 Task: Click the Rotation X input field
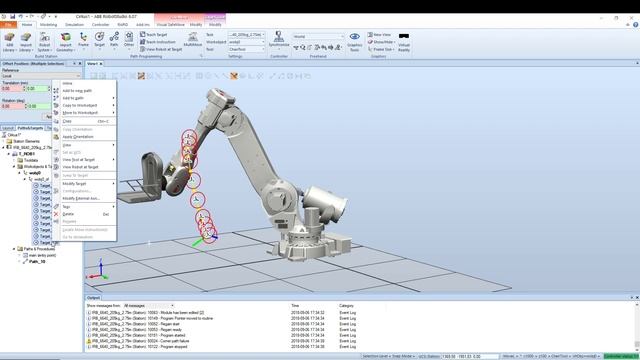coord(13,106)
